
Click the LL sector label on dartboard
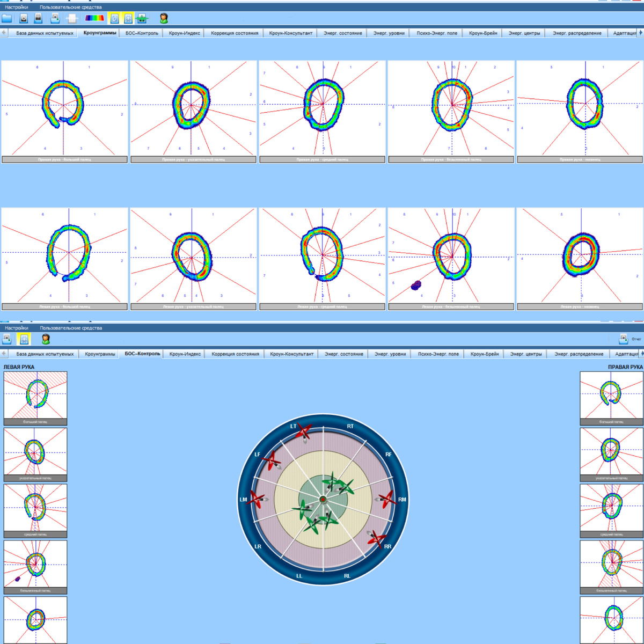tap(299, 576)
